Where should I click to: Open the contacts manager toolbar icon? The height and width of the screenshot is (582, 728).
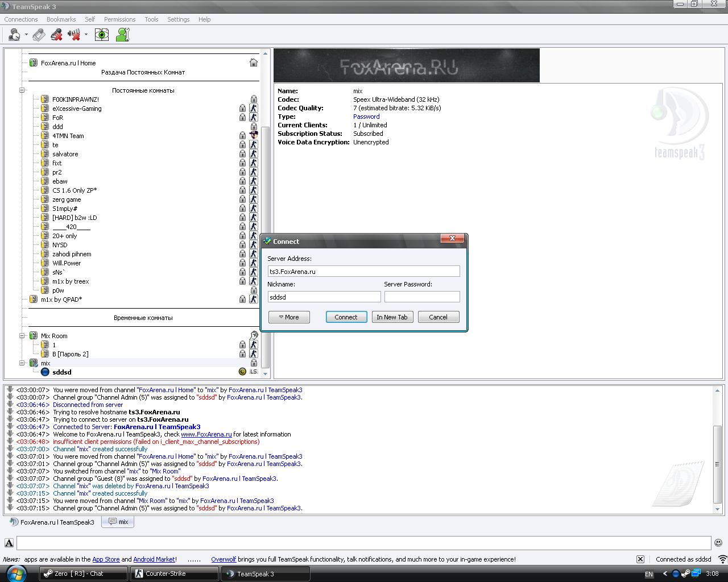pos(122,35)
